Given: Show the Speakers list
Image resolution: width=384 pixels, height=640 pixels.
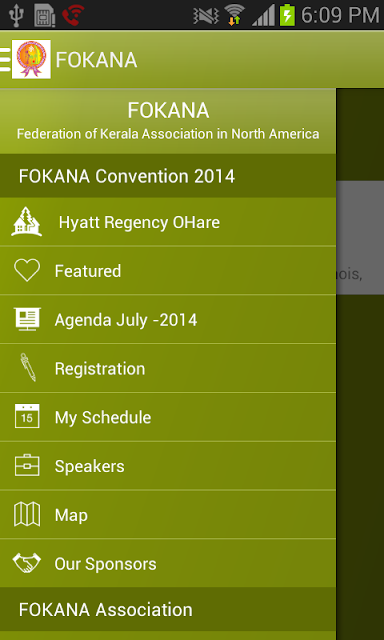Looking at the screenshot, I should pos(168,466).
